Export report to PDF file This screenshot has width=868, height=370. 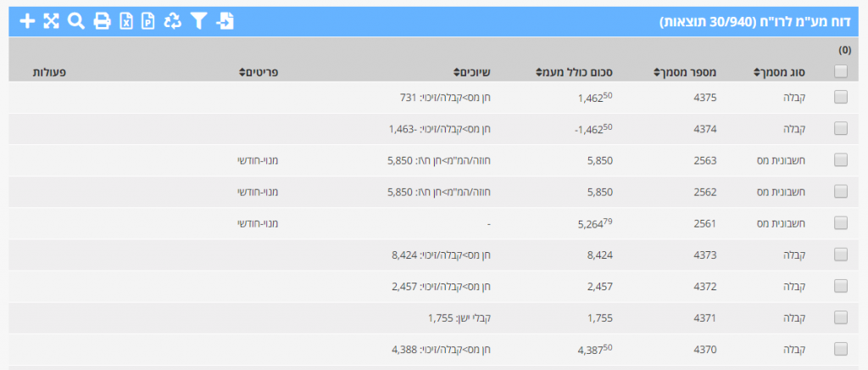148,21
